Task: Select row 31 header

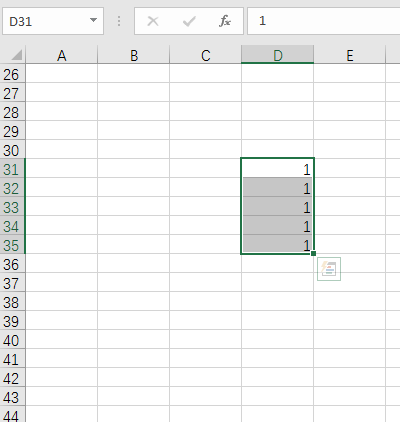Action: pyautogui.click(x=12, y=169)
